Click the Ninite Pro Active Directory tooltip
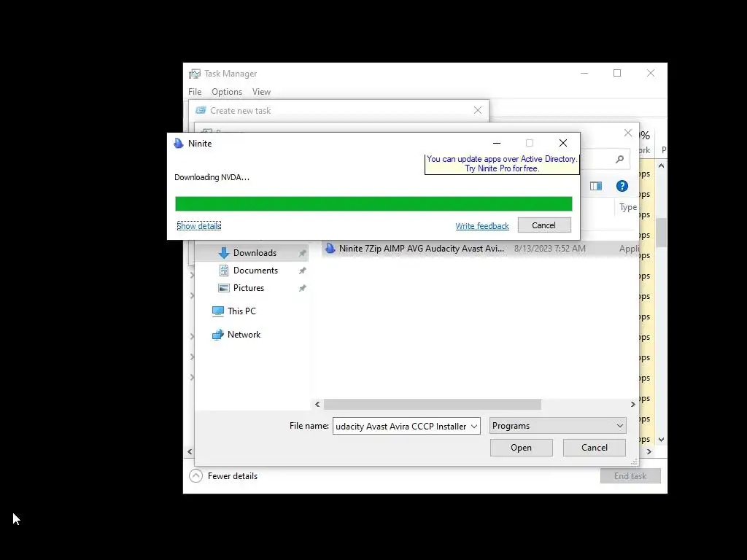Screen dimensions: 747x560 502,164
